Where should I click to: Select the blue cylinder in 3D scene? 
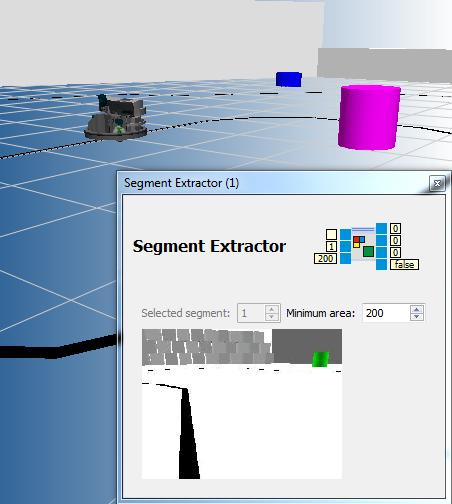point(289,79)
